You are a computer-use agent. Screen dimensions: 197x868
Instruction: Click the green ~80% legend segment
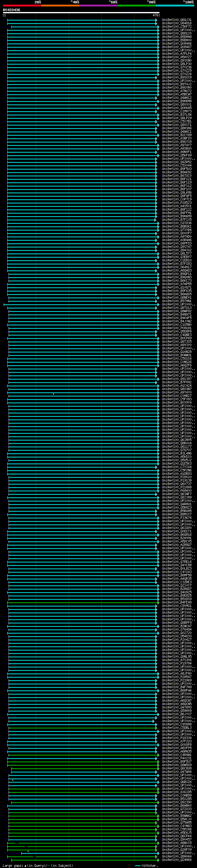(x=136, y=6)
